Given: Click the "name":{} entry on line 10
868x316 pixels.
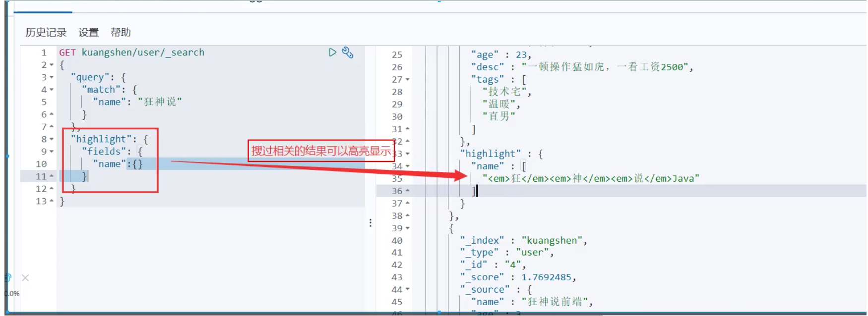Looking at the screenshot, I should pyautogui.click(x=118, y=164).
